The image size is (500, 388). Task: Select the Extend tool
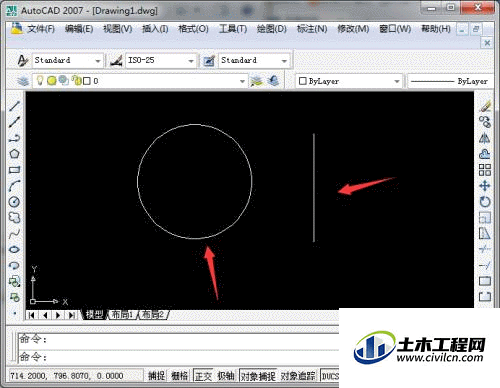pos(485,265)
